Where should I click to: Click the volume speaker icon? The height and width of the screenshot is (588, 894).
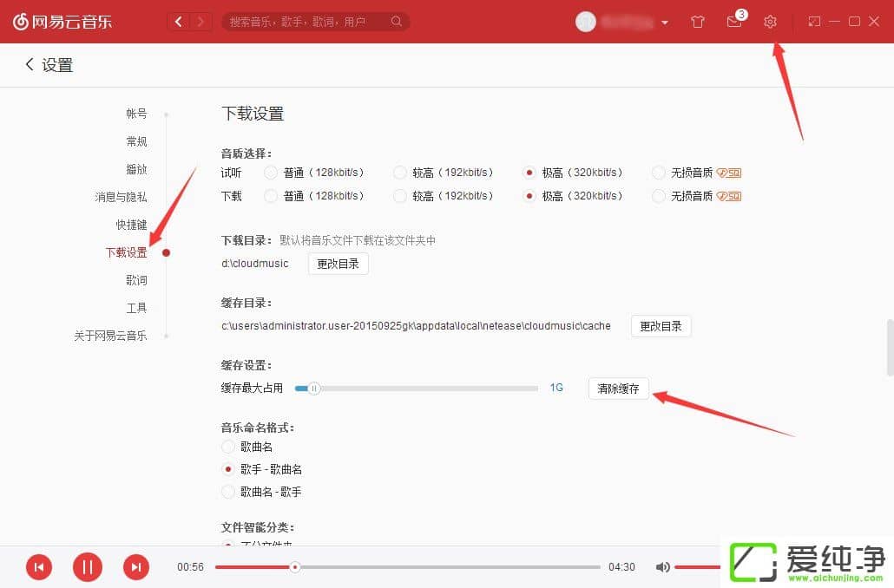663,566
